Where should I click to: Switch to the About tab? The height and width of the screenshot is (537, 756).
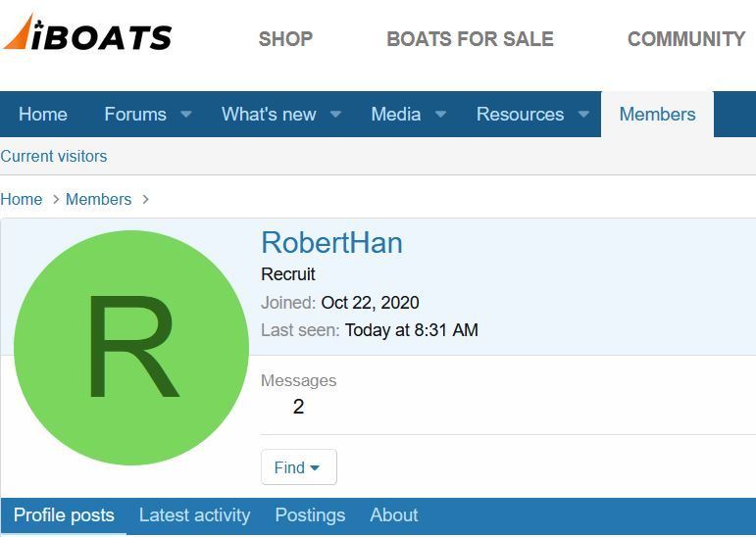coord(394,515)
